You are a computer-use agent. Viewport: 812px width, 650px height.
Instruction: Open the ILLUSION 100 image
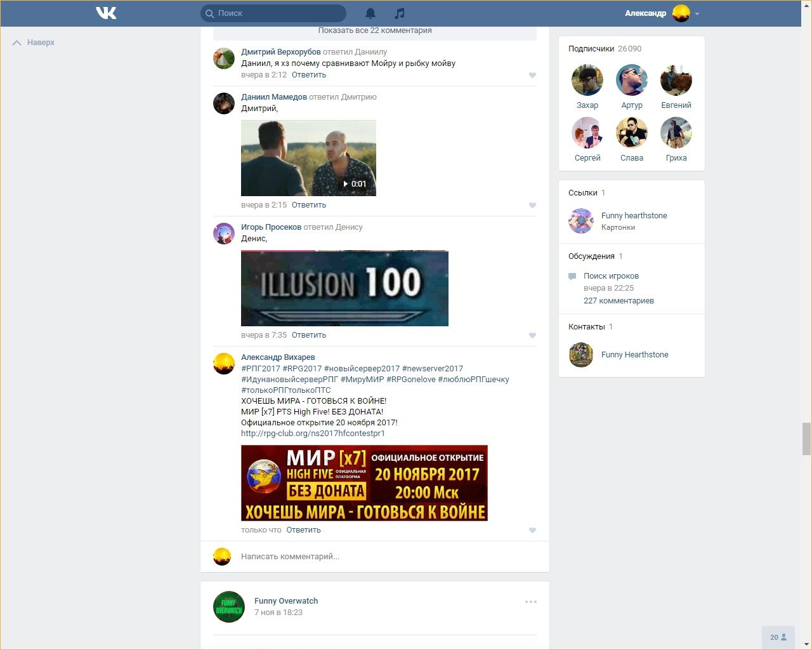pyautogui.click(x=344, y=288)
